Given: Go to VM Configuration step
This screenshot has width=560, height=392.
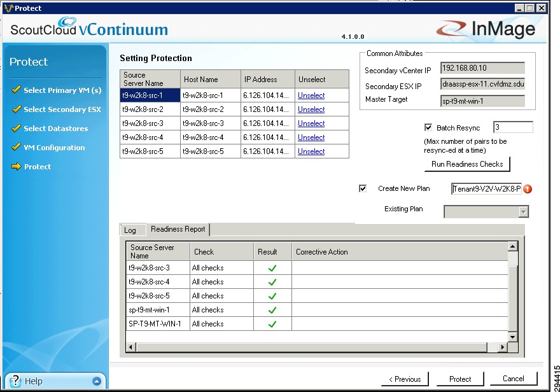Looking at the screenshot, I should [x=54, y=148].
